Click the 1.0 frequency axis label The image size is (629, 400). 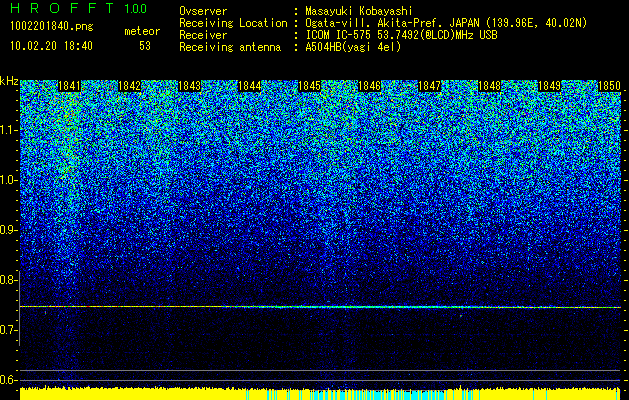[x=8, y=180]
